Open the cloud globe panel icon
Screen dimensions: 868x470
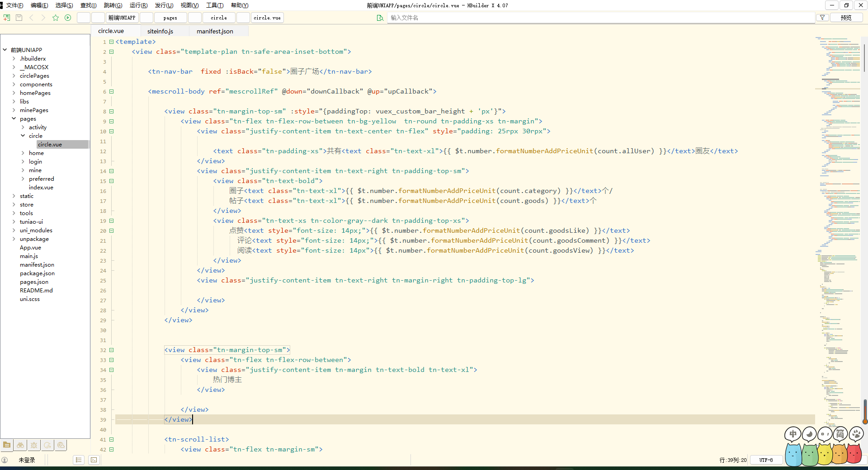(x=61, y=445)
